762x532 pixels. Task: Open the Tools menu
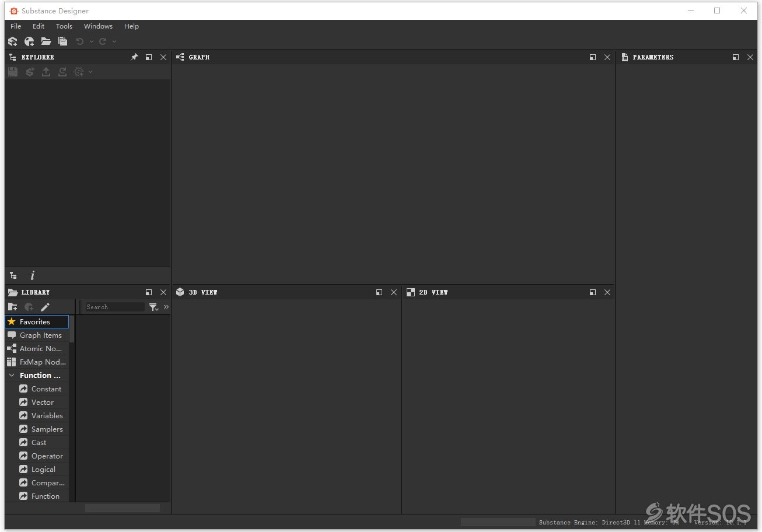point(64,26)
